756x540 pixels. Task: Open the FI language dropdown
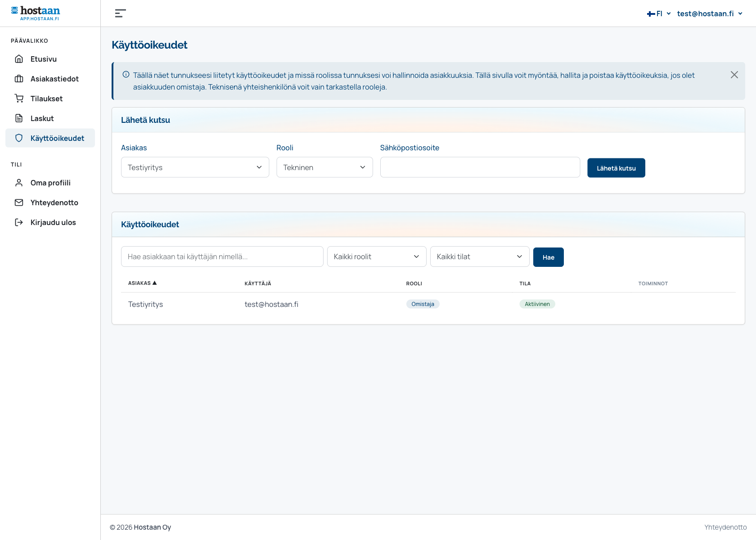coord(659,13)
